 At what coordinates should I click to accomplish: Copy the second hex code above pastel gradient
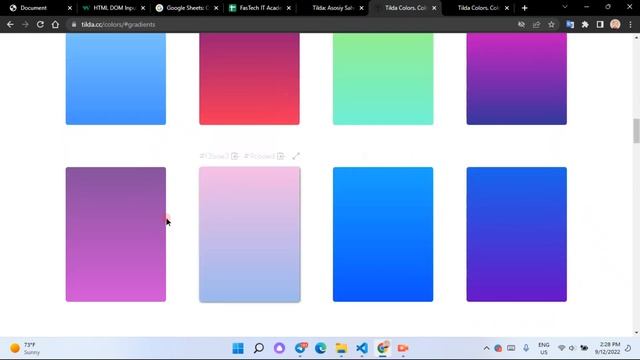point(280,156)
